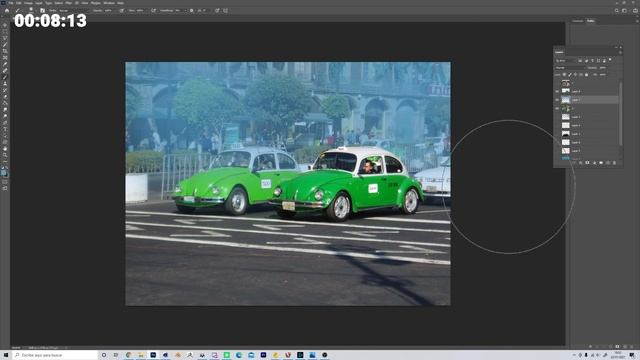Image resolution: width=640 pixels, height=360 pixels.
Task: Select the History Brush tool
Action: [x=5, y=90]
